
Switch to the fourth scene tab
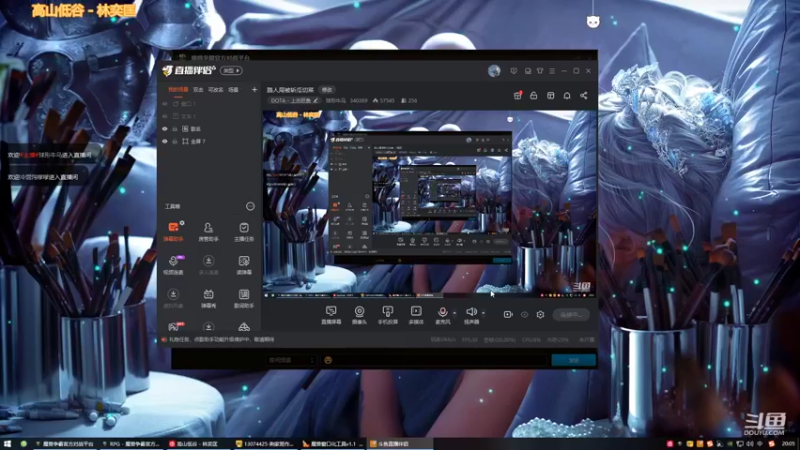pyautogui.click(x=233, y=90)
